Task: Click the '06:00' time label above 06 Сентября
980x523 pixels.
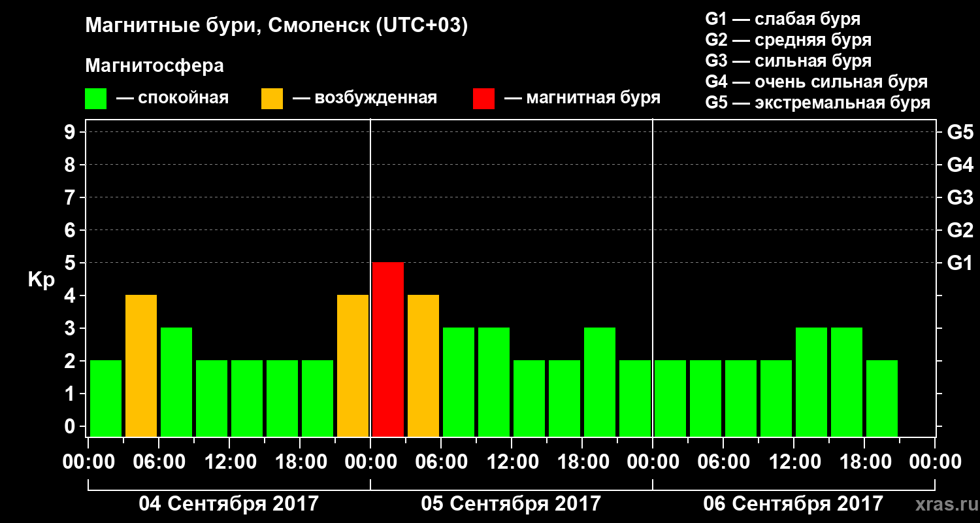Action: (723, 462)
